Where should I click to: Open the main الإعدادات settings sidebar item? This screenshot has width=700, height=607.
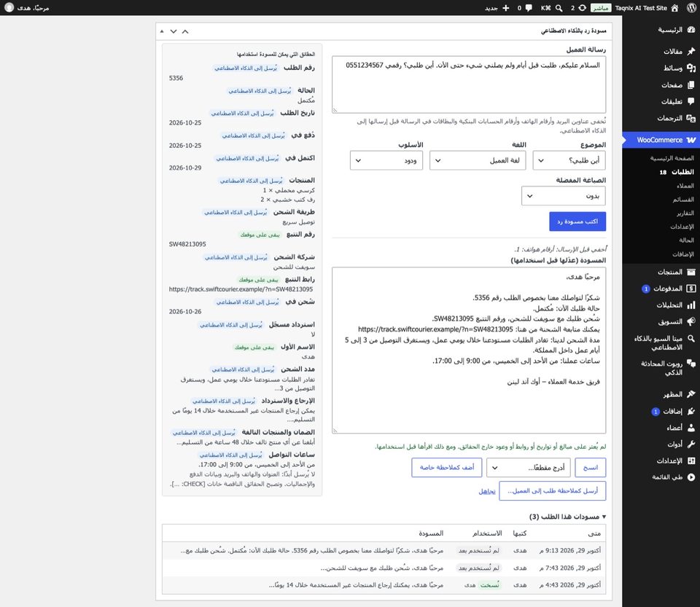click(x=661, y=461)
